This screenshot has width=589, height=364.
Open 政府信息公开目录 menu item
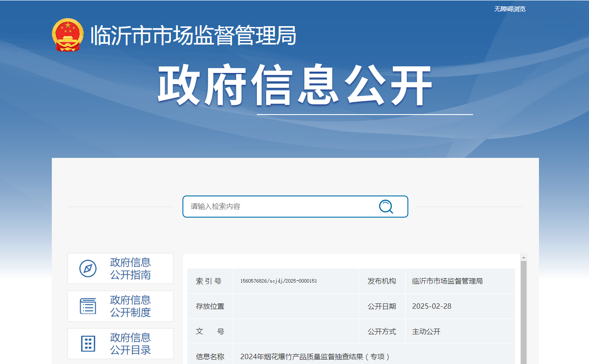pyautogui.click(x=130, y=344)
